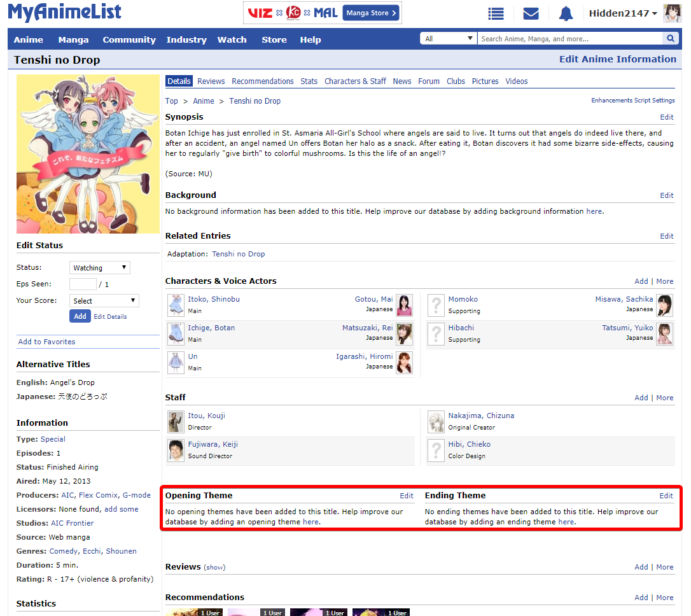This screenshot has height=616, width=691.
Task: Click the Add to Favorites link
Action: click(x=47, y=342)
